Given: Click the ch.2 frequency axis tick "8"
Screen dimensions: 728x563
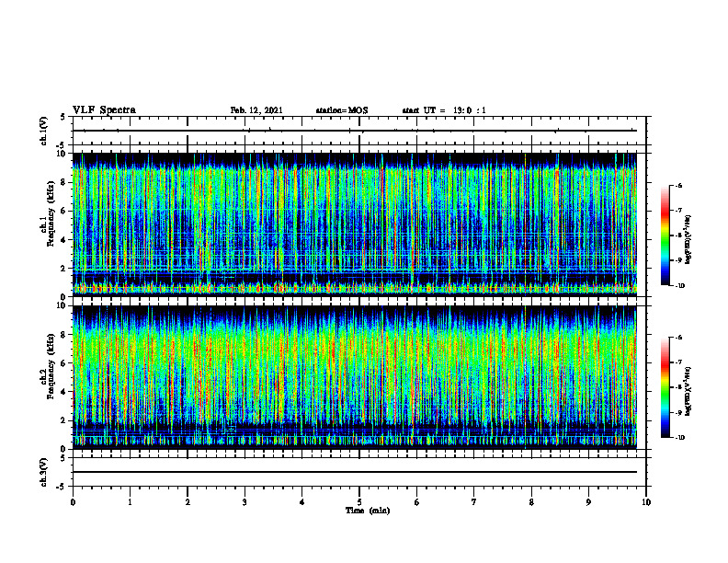Looking at the screenshot, I should (63, 335).
